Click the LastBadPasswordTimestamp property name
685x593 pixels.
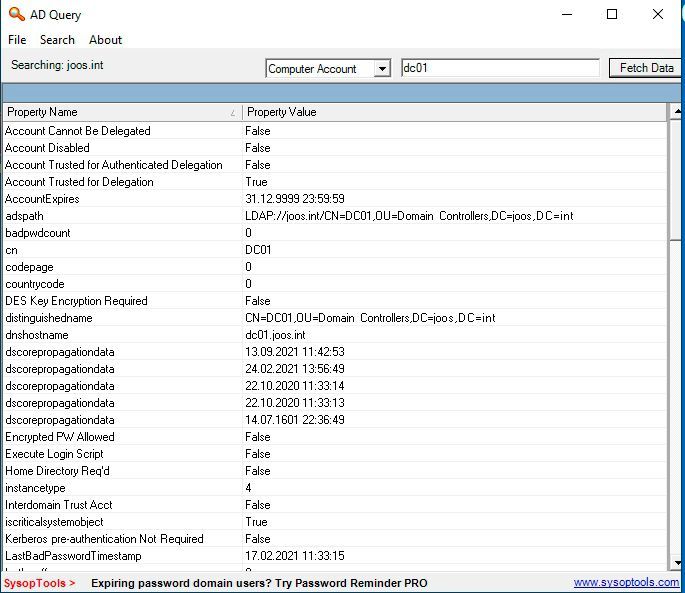click(x=73, y=556)
